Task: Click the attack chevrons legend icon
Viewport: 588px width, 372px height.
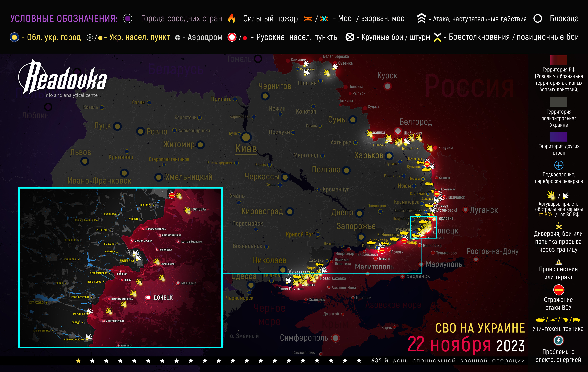Action: (421, 18)
